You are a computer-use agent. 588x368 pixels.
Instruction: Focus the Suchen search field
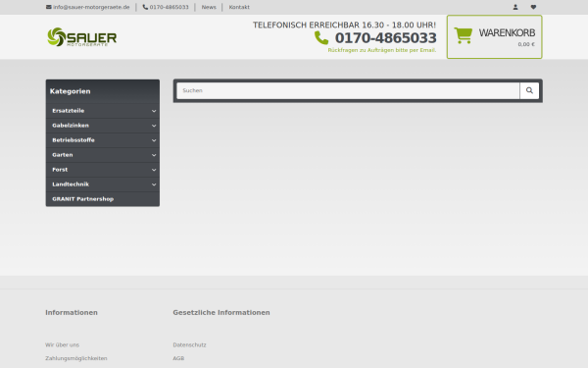click(348, 90)
